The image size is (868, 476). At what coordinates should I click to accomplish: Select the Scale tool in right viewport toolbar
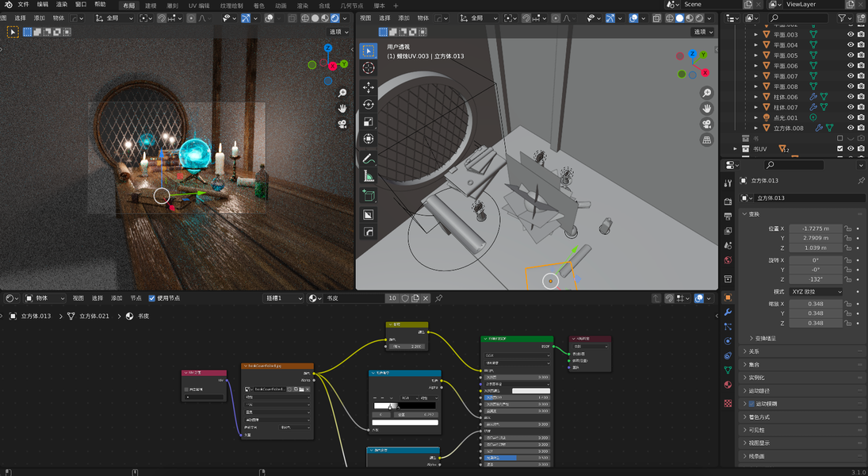click(368, 122)
